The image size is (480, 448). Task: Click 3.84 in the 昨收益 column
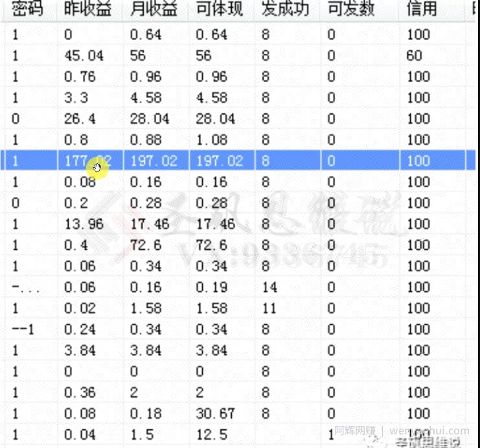click(x=80, y=351)
